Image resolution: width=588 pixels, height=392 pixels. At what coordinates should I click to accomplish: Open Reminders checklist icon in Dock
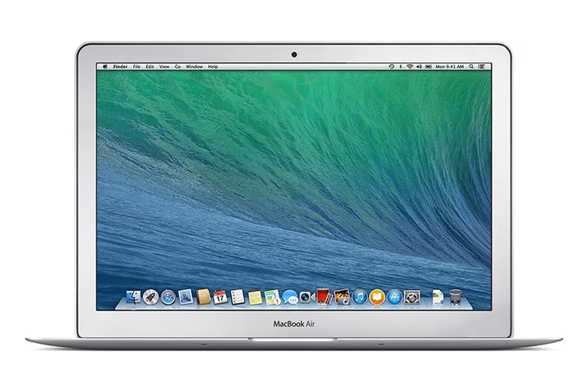click(x=238, y=296)
